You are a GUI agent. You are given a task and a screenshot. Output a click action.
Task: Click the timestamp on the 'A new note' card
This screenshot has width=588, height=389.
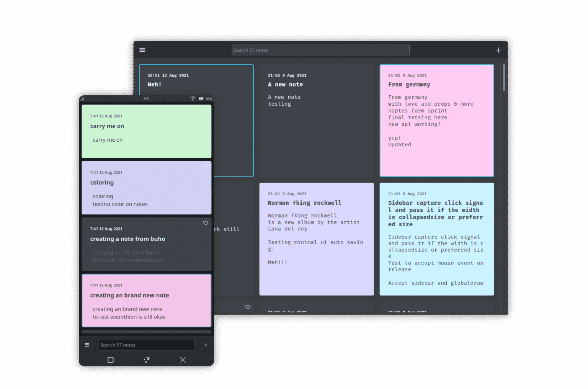(287, 75)
